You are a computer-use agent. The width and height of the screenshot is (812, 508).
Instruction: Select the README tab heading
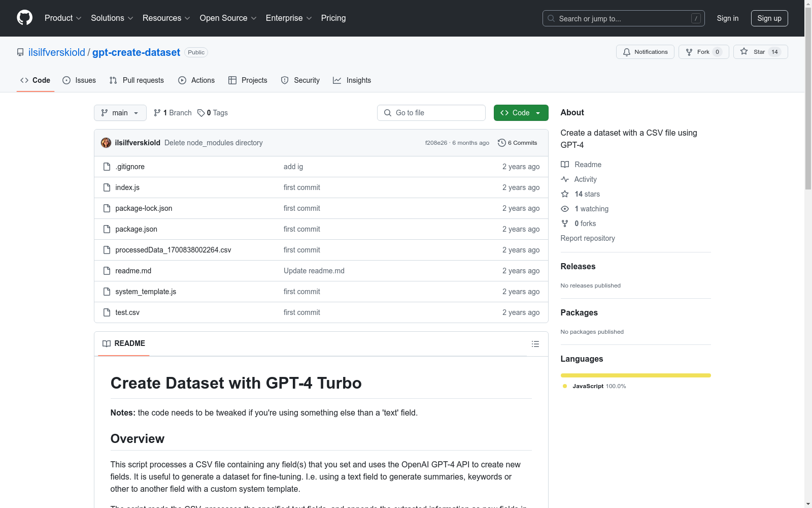[x=124, y=344]
